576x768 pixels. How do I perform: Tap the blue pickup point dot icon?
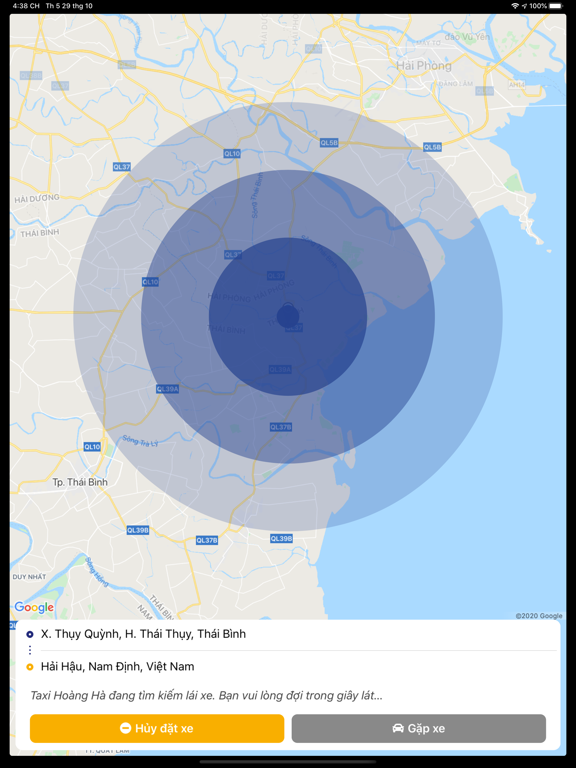(x=30, y=634)
